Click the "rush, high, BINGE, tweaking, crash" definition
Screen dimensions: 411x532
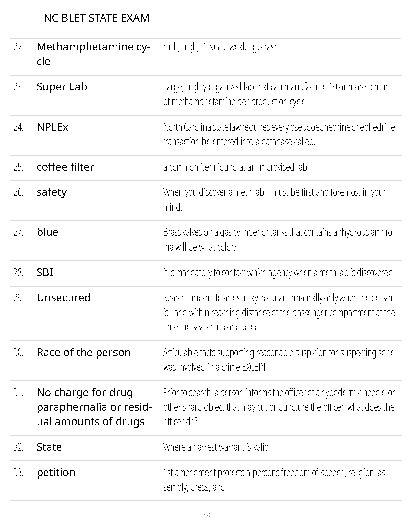click(221, 47)
